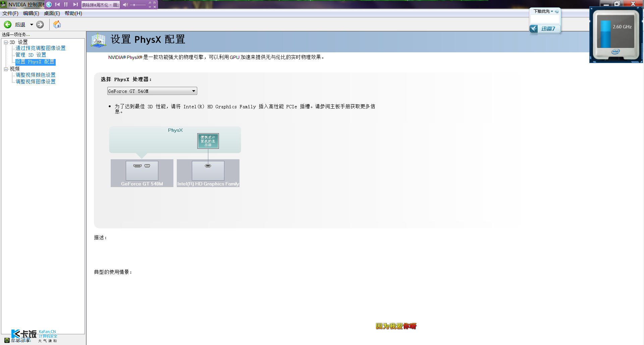
Task: Close the mini music player bar
Action: tap(155, 7)
